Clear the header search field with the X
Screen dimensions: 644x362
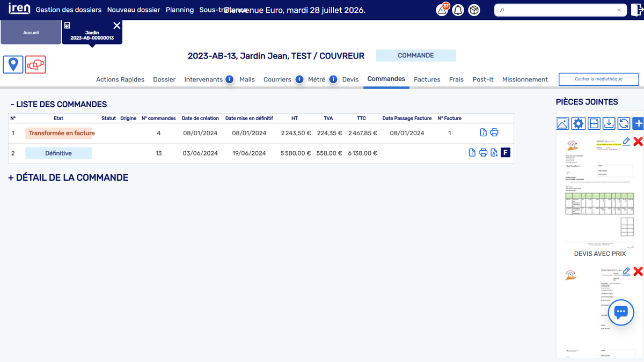click(619, 10)
